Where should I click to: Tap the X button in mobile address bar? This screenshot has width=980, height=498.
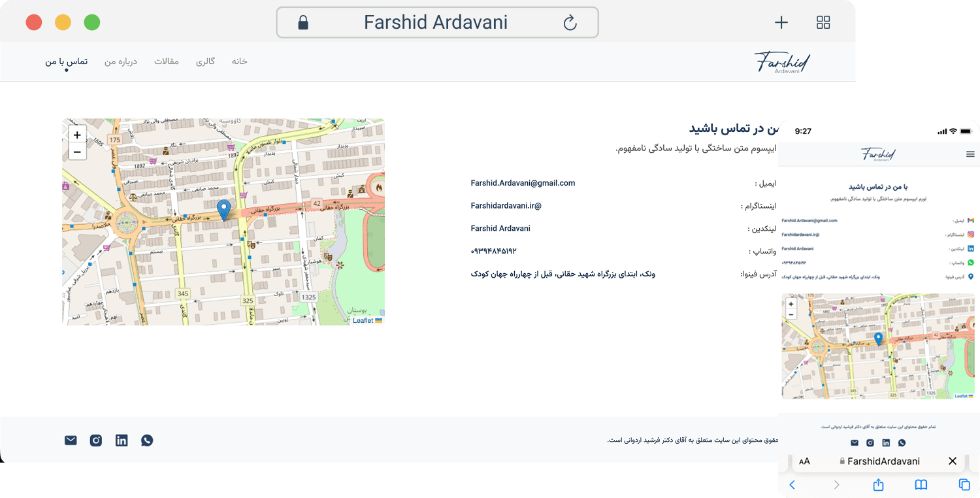[953, 461]
